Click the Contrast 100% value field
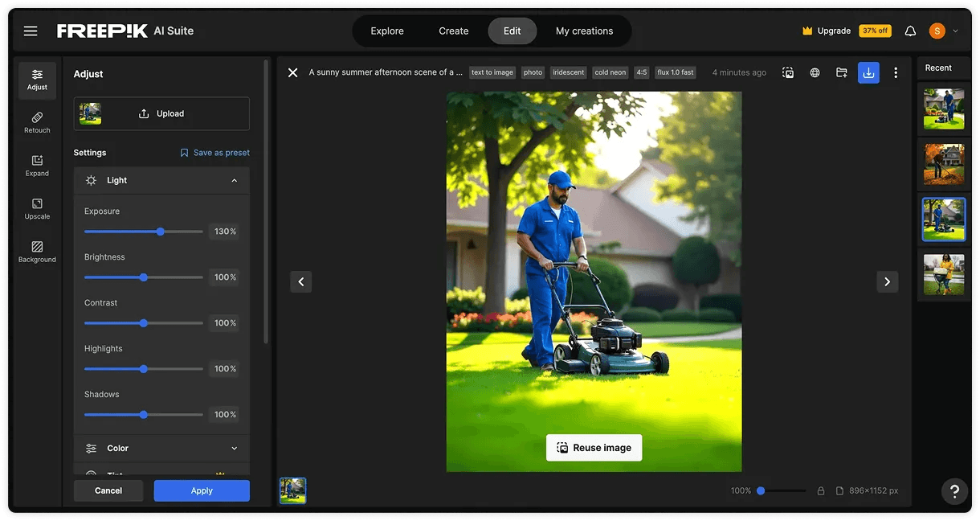Image resolution: width=980 pixels, height=521 pixels. [x=225, y=323]
